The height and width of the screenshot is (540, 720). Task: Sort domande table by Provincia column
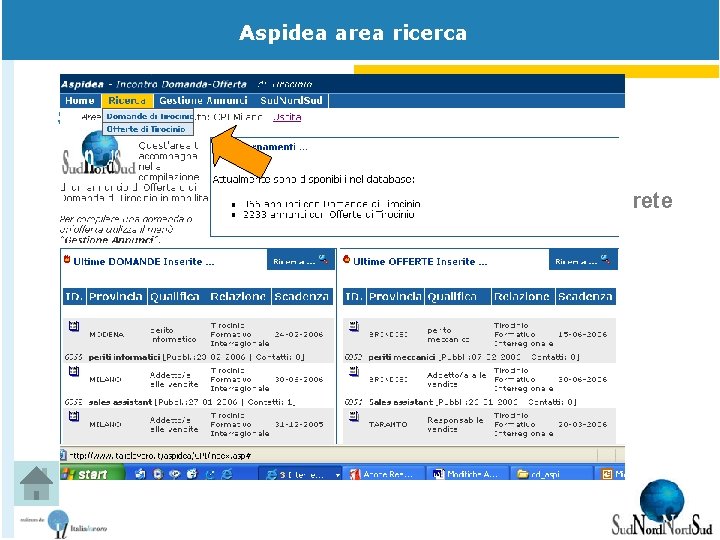coord(116,297)
